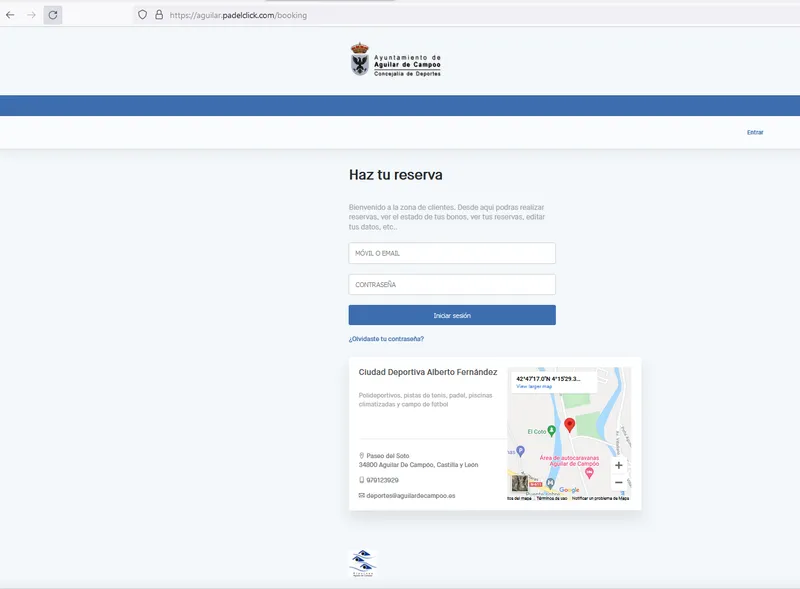The width and height of the screenshot is (800, 589).
Task: Switch map to satellite view thumbnail
Action: click(520, 483)
